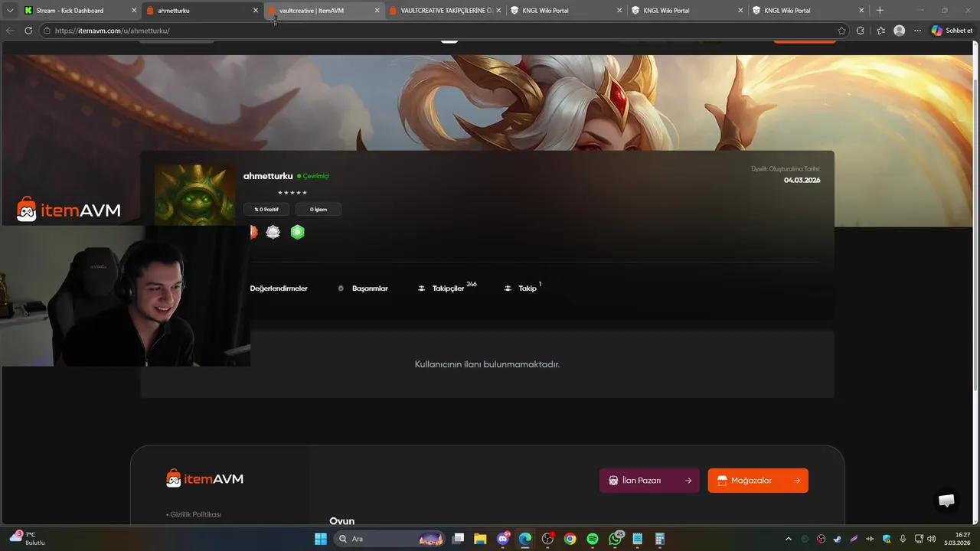
Task: Click the five-star rating row
Action: pos(292,193)
